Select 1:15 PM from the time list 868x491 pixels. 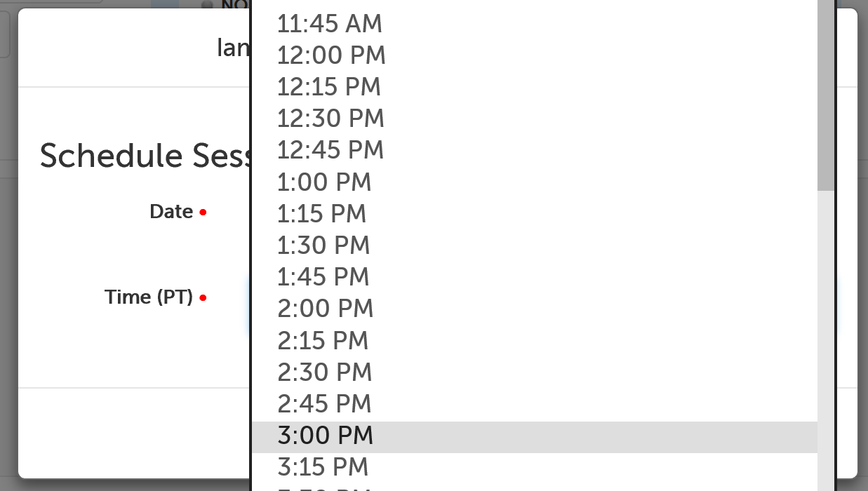click(x=321, y=213)
